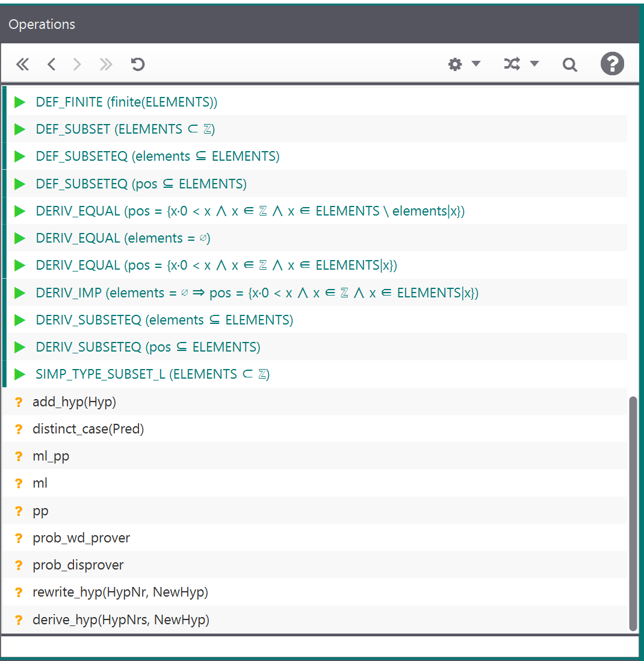The width and height of the screenshot is (644, 661).
Task: Select the DERIV_IMP operation row
Action: click(257, 293)
